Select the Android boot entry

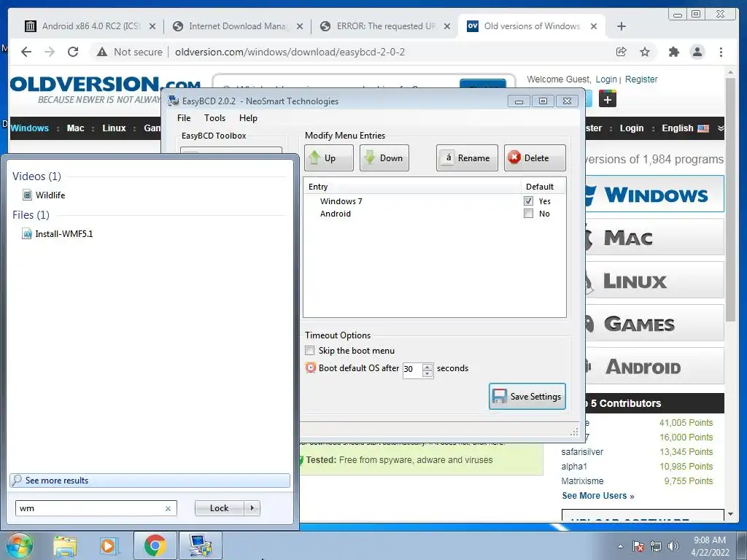tap(336, 214)
